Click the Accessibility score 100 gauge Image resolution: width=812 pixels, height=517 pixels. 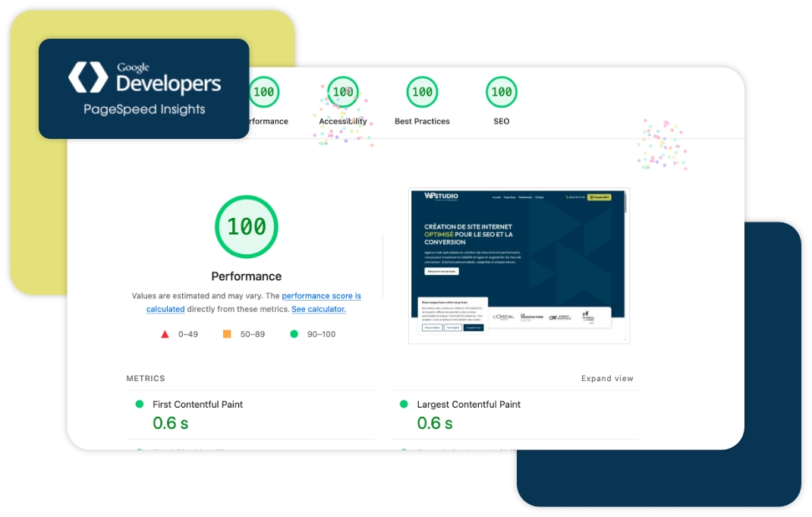[343, 93]
